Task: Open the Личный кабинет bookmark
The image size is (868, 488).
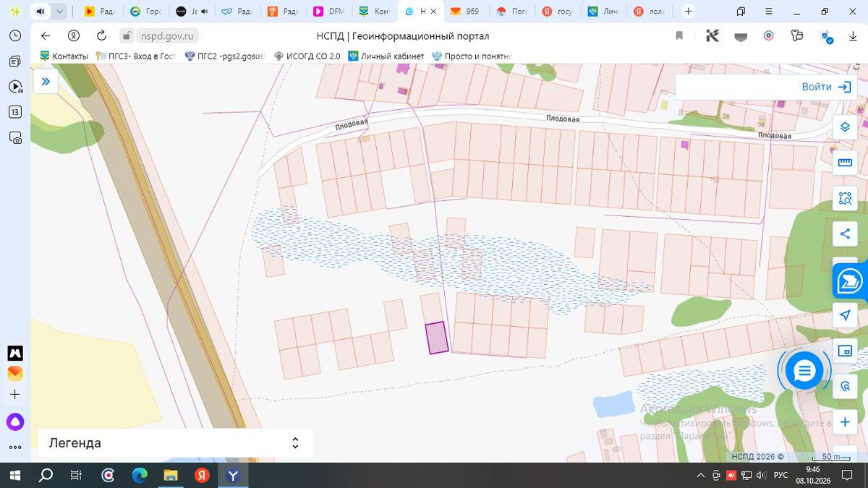Action: pyautogui.click(x=386, y=56)
